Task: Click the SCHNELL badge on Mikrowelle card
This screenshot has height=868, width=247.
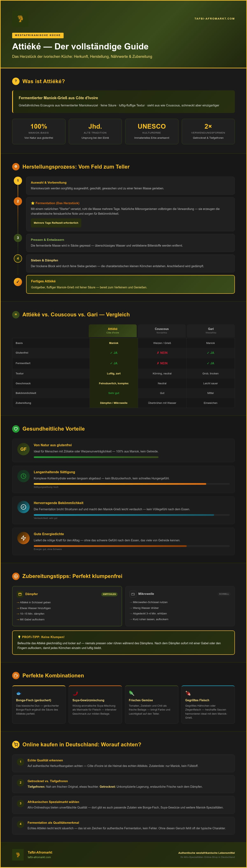Action: (x=224, y=594)
